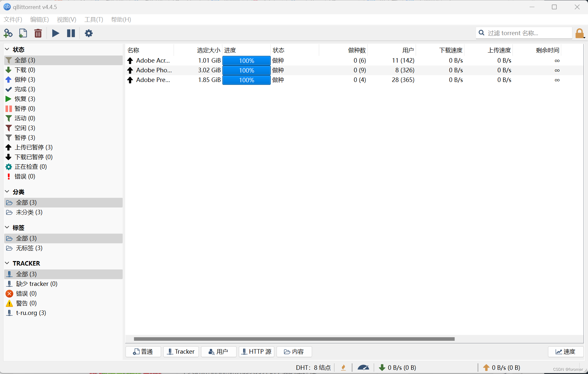Collapse the TRACKER section

pyautogui.click(x=7, y=263)
